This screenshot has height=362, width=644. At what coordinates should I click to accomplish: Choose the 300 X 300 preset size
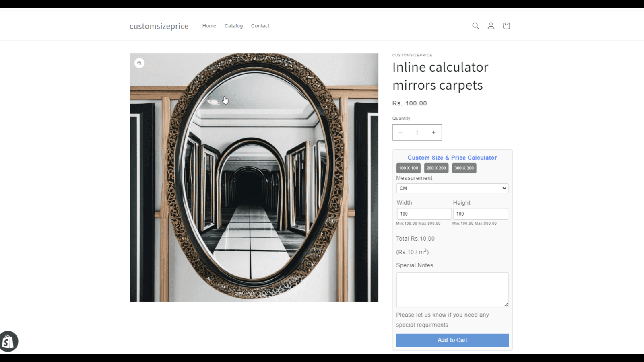click(464, 168)
